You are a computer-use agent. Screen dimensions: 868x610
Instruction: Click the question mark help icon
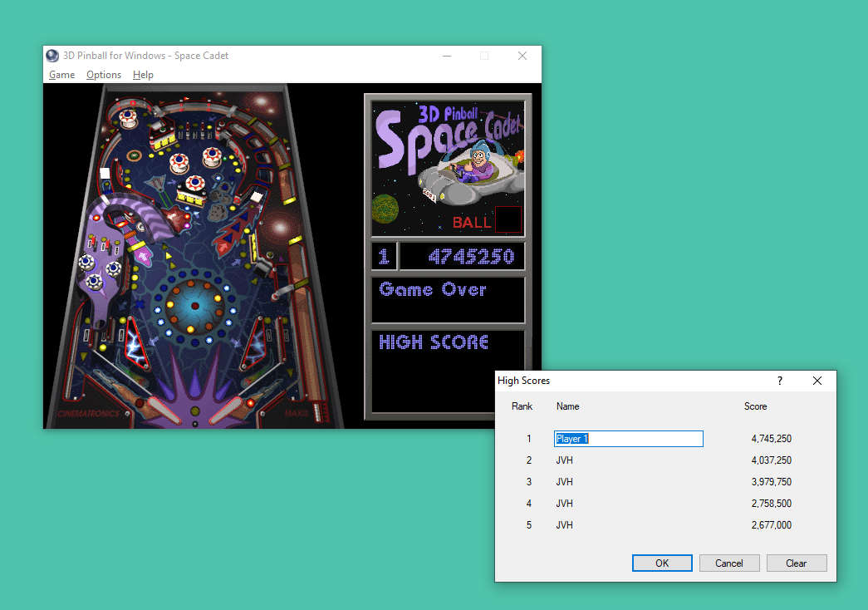point(779,381)
